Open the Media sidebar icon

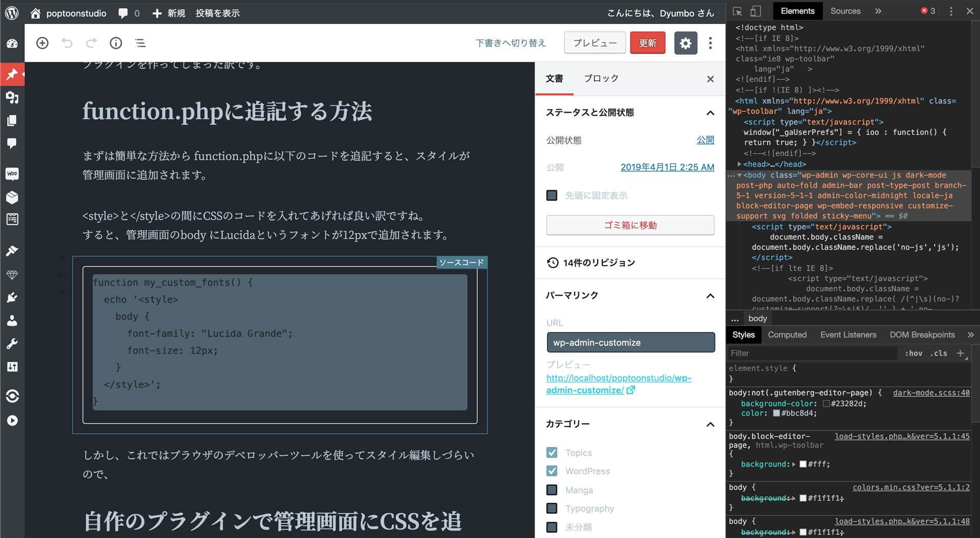click(12, 97)
